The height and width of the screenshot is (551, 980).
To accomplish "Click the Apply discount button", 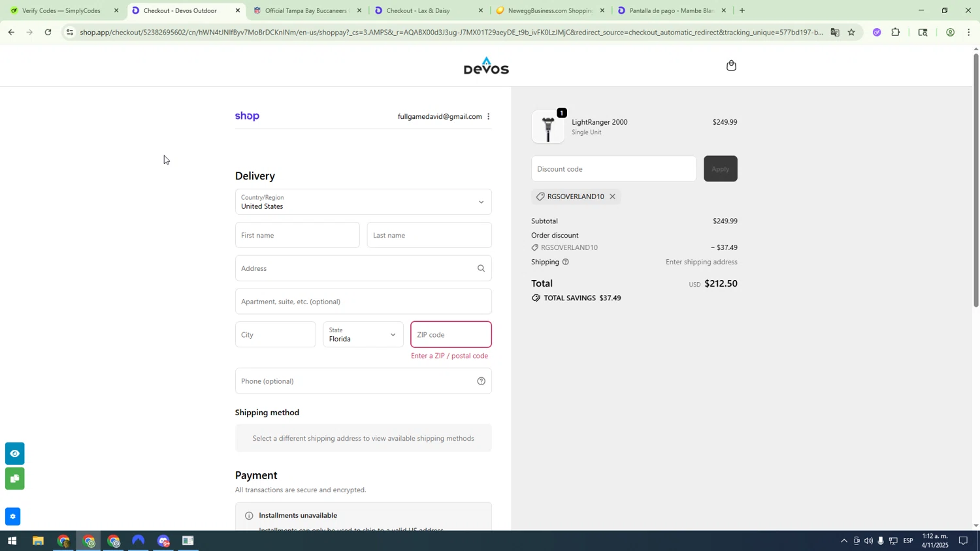I will click(720, 168).
